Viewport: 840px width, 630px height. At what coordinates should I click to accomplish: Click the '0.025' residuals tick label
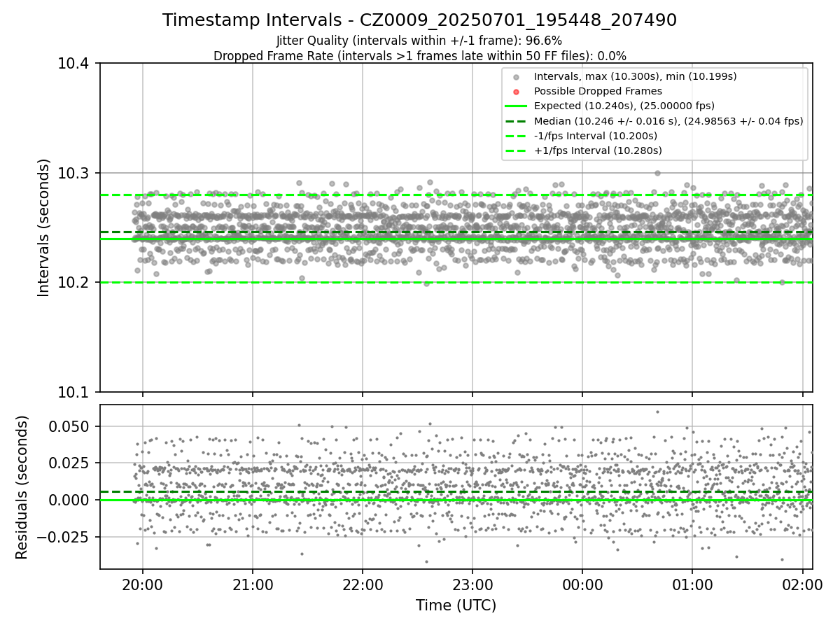69,463
